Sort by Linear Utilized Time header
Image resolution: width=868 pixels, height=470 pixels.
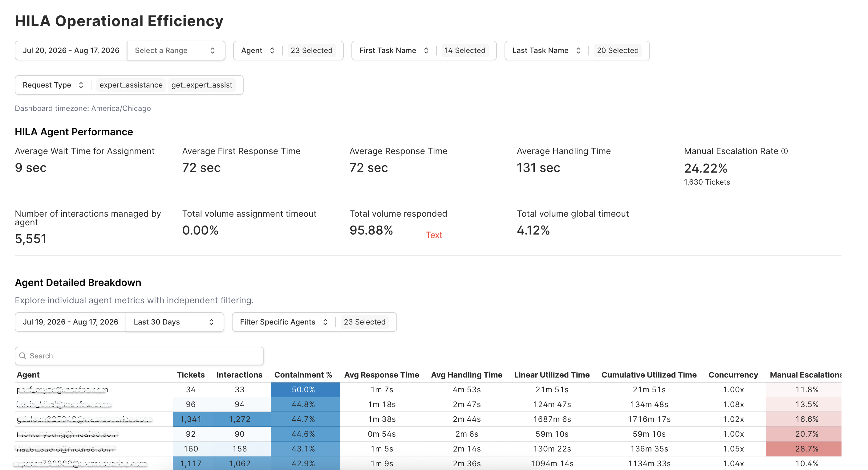coord(552,374)
